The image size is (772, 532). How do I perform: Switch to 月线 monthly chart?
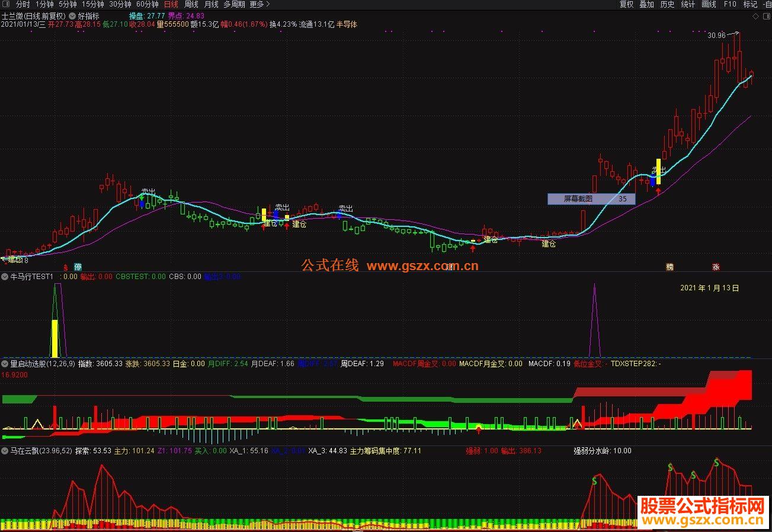[211, 4]
